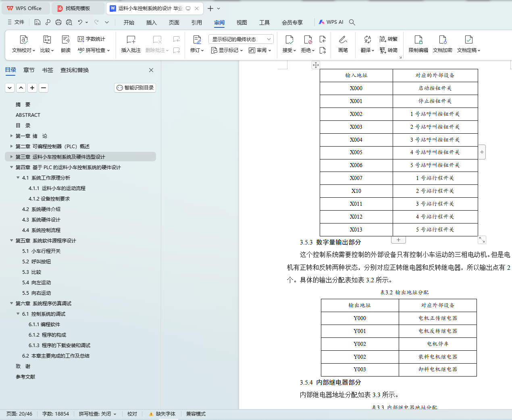
Task: Switch to the 视图 ribbon tab
Action: pos(242,23)
